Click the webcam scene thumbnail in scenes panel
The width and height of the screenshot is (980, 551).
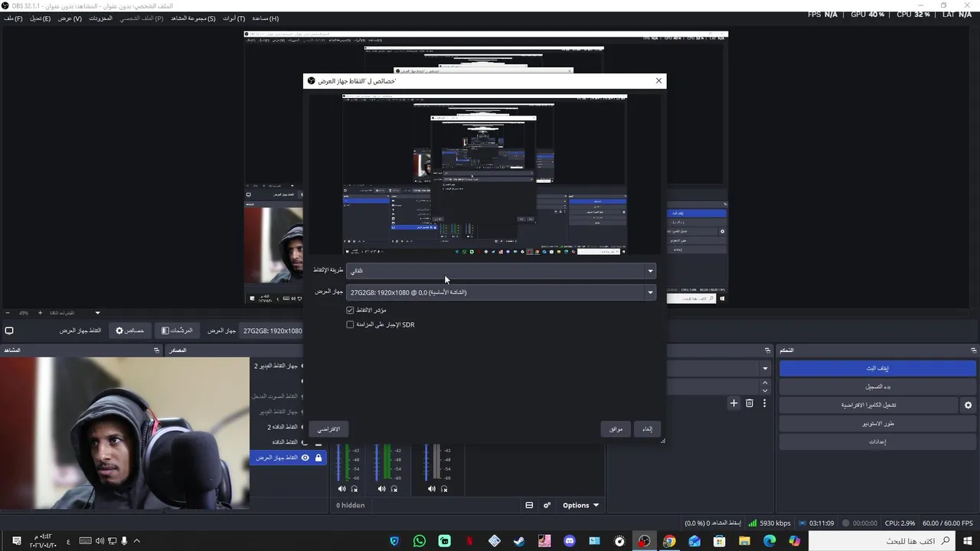pos(124,433)
